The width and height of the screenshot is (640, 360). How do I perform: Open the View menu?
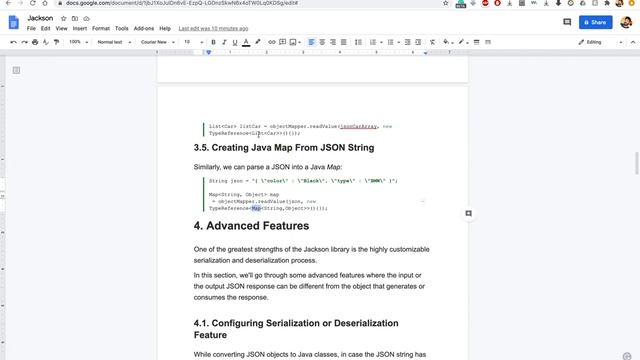pyautogui.click(x=62, y=29)
